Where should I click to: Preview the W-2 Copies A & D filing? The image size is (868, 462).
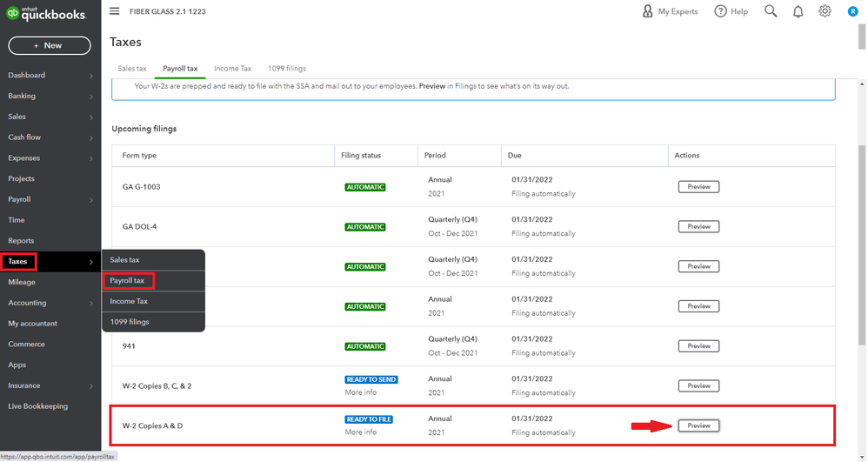[698, 425]
